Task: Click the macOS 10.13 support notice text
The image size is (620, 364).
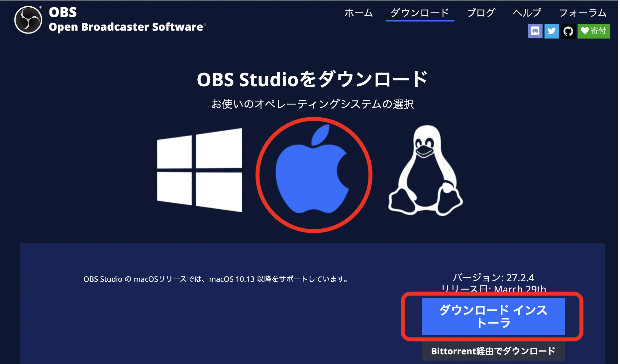Action: (216, 279)
